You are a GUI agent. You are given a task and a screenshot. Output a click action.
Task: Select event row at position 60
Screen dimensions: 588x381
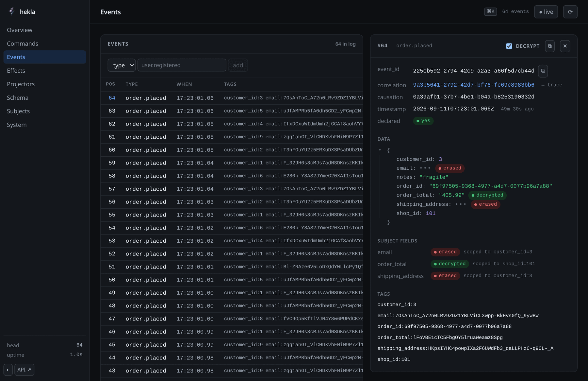click(232, 150)
